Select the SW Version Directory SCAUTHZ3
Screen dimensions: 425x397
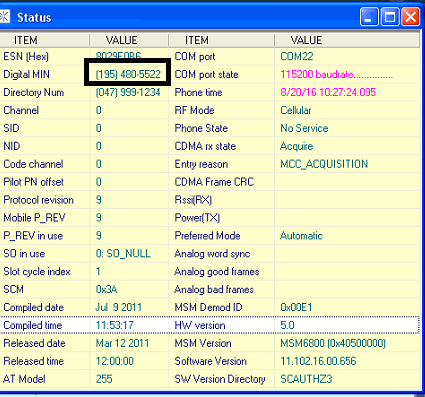pos(306,379)
